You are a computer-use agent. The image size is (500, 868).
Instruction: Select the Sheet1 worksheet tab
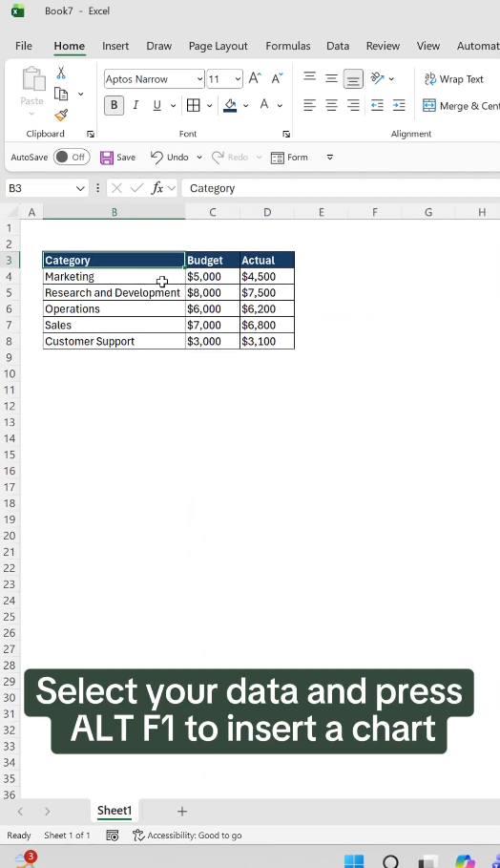pyautogui.click(x=115, y=811)
